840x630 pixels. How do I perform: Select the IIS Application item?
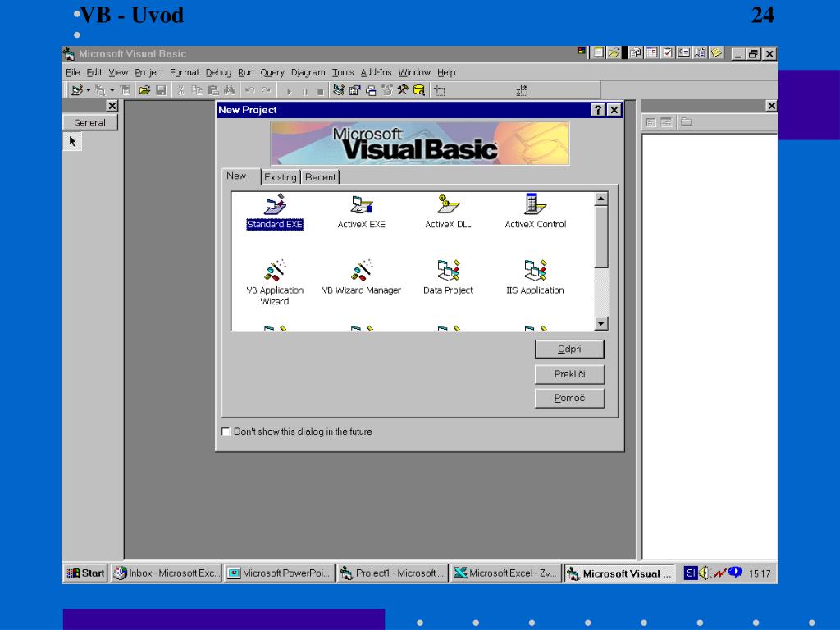point(535,277)
